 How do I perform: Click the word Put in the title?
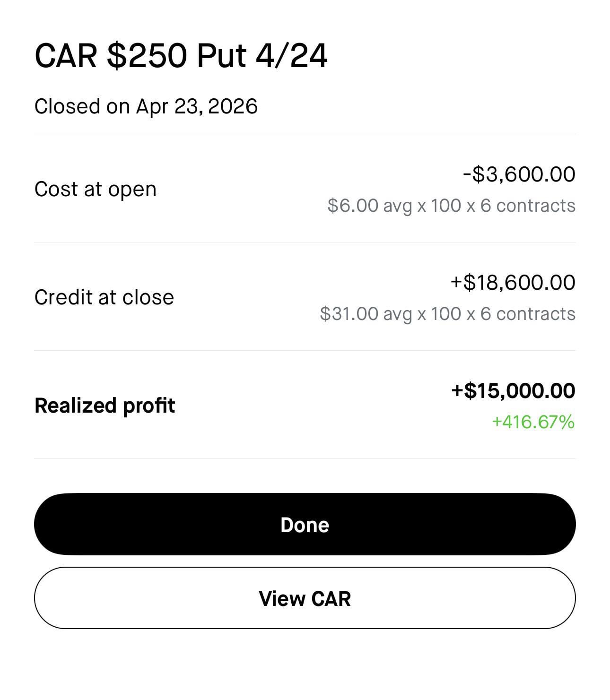pyautogui.click(x=221, y=56)
